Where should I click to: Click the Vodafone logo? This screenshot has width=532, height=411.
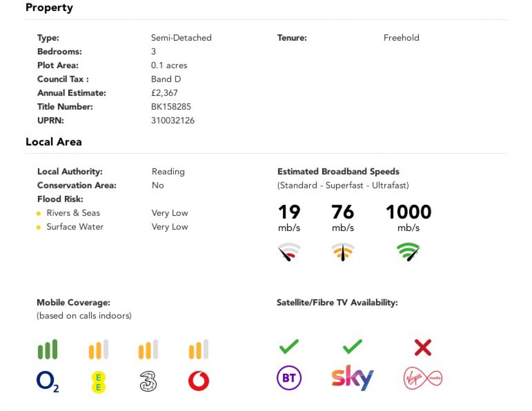pos(198,381)
